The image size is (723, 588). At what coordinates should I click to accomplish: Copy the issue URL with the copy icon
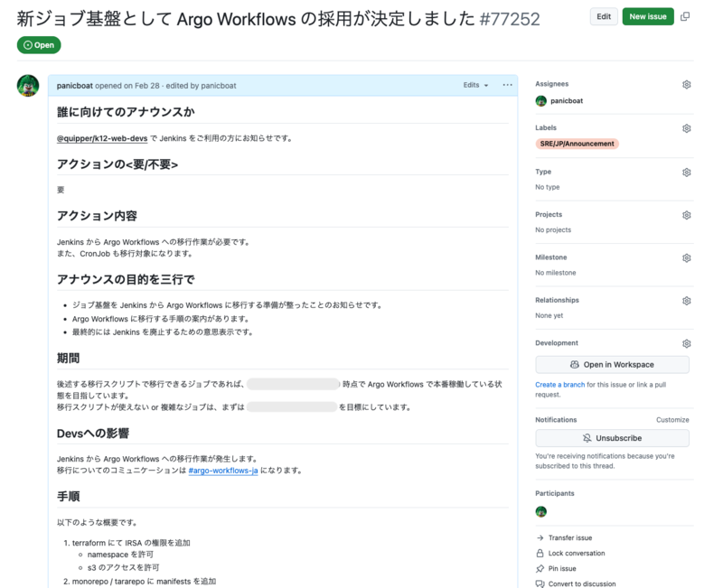click(x=684, y=17)
